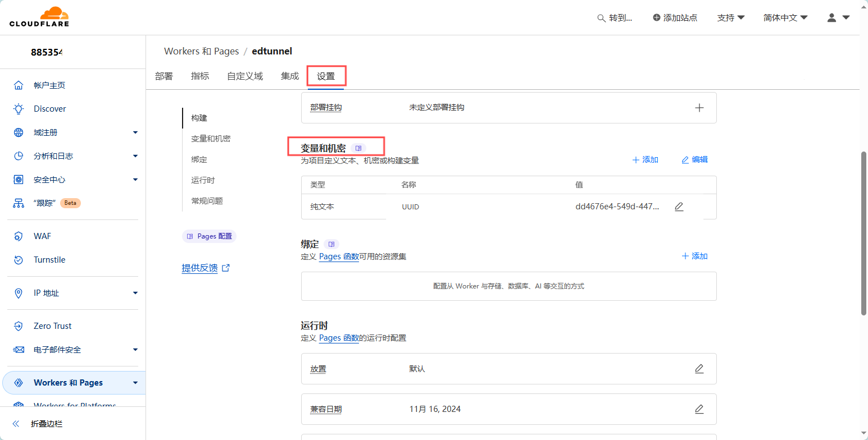Click the UUID value dd4676e4-549d-447...

coord(617,207)
